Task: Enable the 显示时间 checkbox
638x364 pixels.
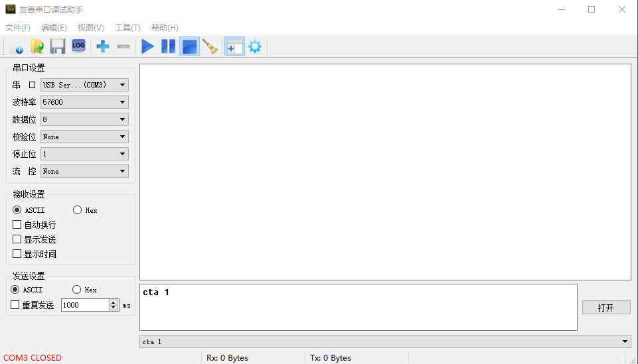Action: (17, 254)
